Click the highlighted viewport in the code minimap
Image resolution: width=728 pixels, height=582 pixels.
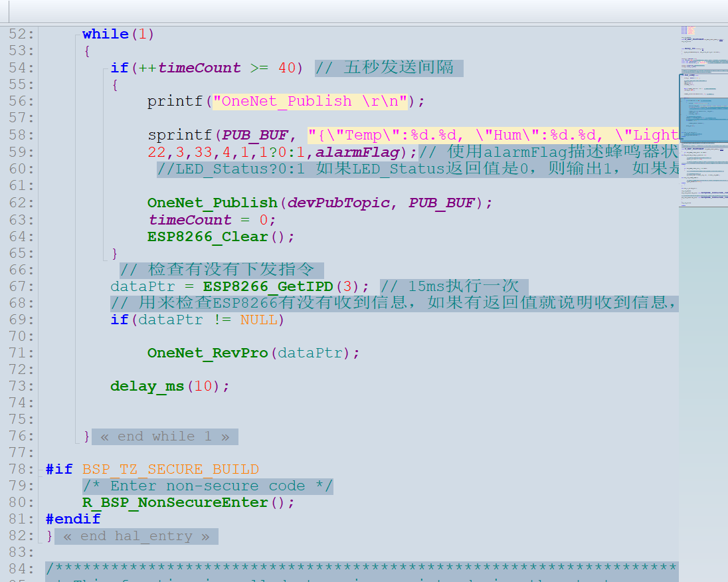pos(703,108)
